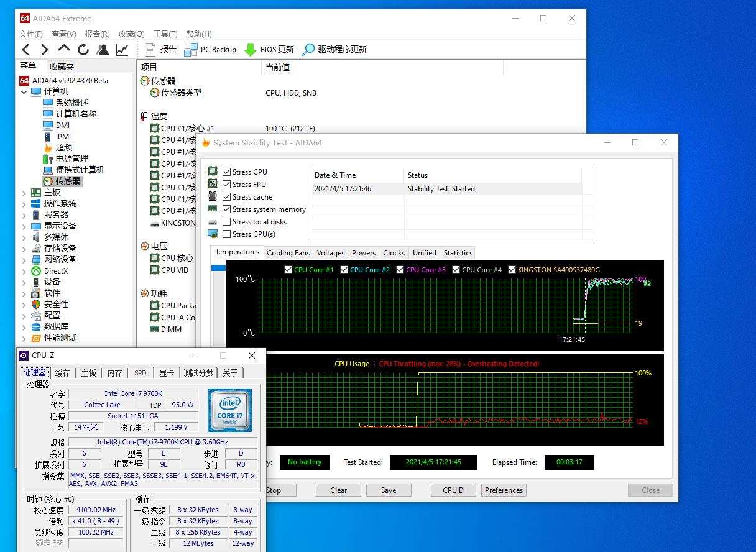This screenshot has height=552, width=756.
Task: Enable the Stress GPU(s) checkbox
Action: click(x=226, y=234)
